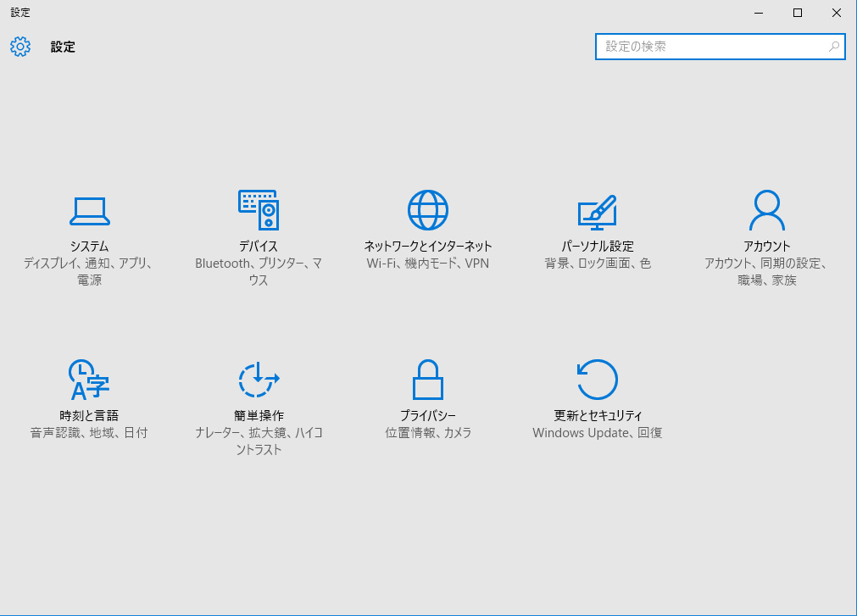Click the 設定 heading beside the gear
This screenshot has height=616, width=857.
[63, 47]
